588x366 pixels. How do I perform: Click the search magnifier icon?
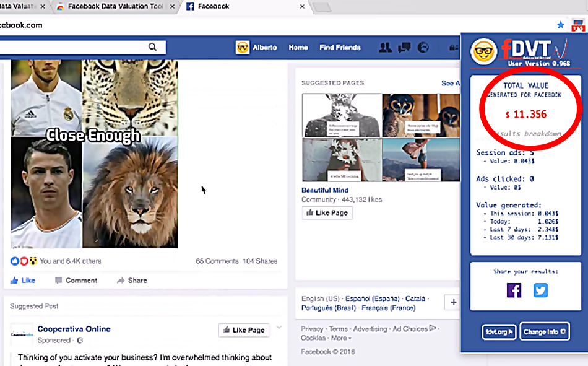point(152,47)
